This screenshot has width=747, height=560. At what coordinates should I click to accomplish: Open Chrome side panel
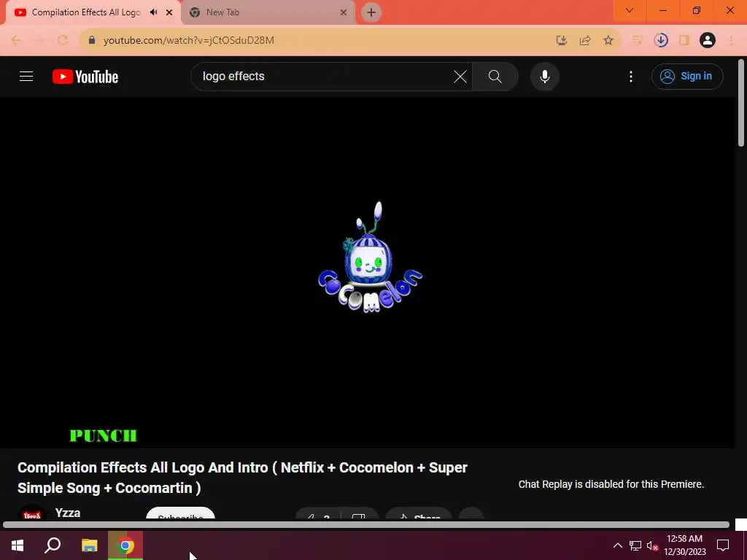pyautogui.click(x=684, y=40)
